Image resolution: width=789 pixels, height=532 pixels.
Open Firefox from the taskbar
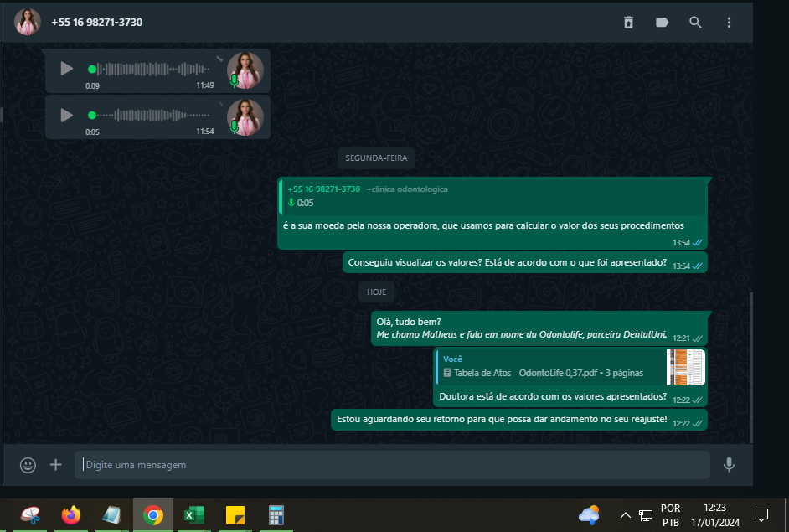71,515
